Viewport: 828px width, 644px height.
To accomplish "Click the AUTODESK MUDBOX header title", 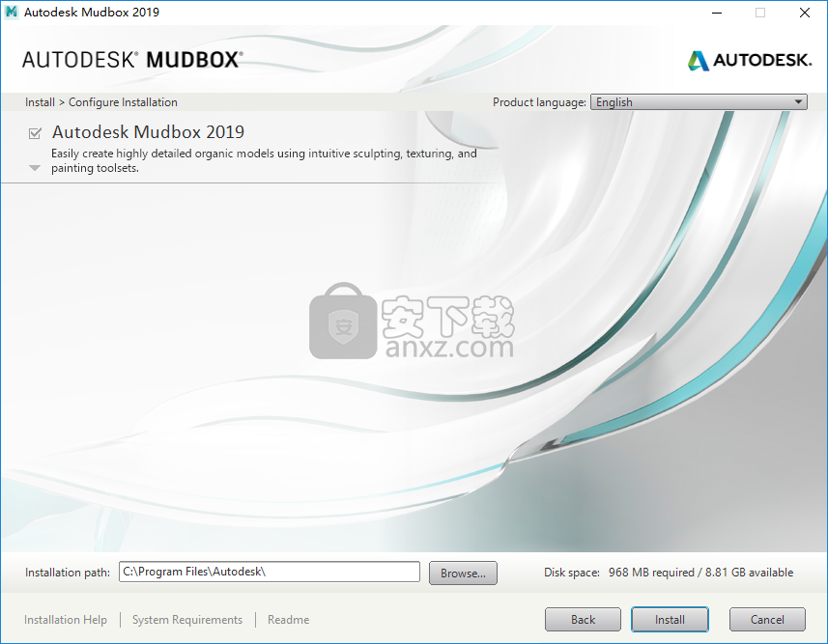I will [x=132, y=60].
